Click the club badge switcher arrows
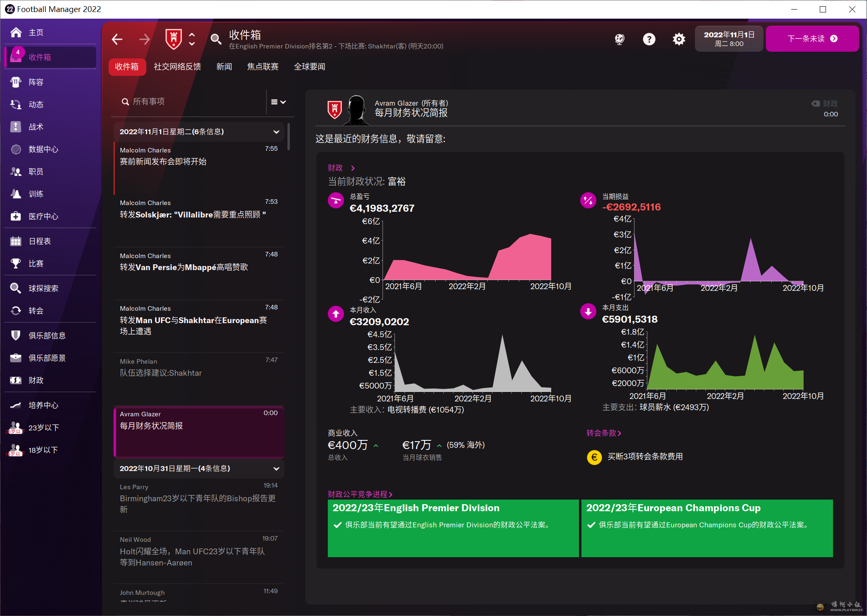The width and height of the screenshot is (867, 616). click(192, 39)
